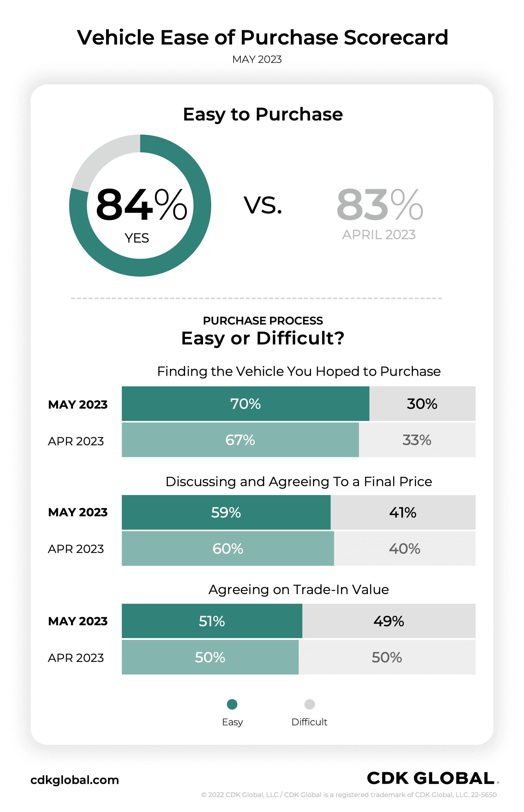Click the Easy to Purchase heading
Viewport: 524px width, 812px height.
pyautogui.click(x=263, y=114)
